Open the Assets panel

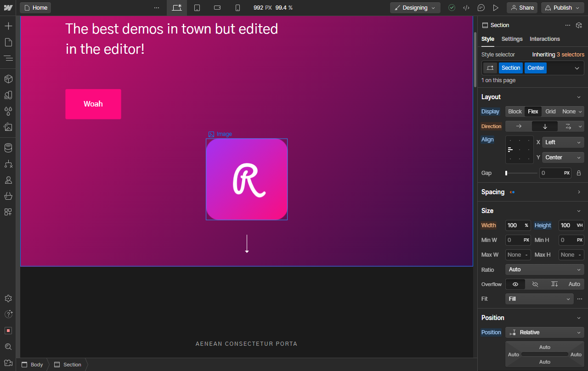[8, 127]
